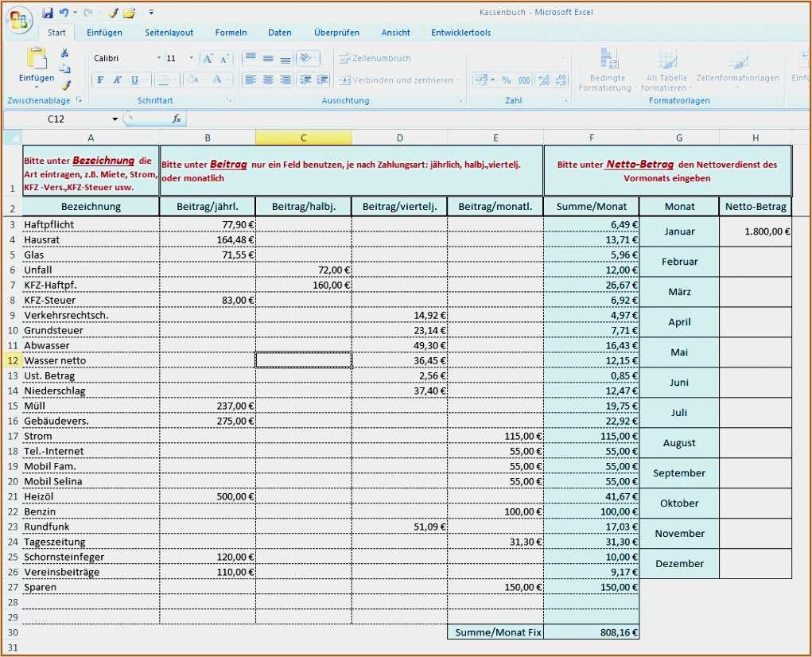Customize the quick access toolbar dropdown

(x=151, y=13)
